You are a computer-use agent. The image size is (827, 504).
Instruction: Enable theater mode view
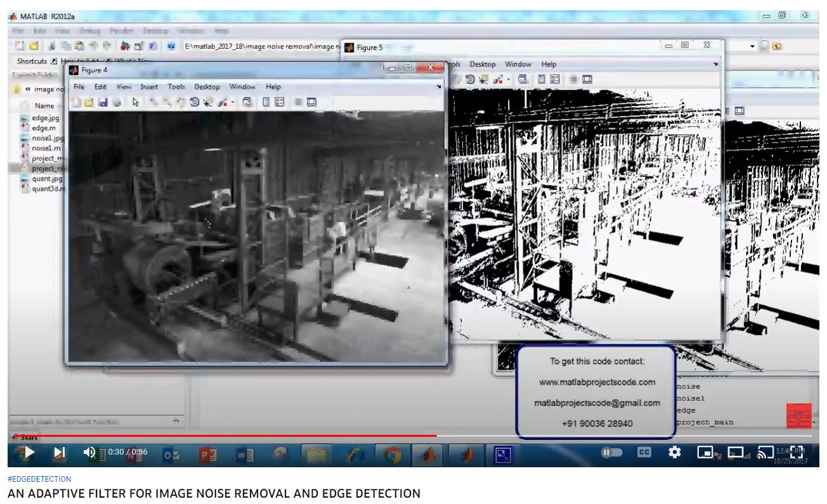tap(736, 453)
